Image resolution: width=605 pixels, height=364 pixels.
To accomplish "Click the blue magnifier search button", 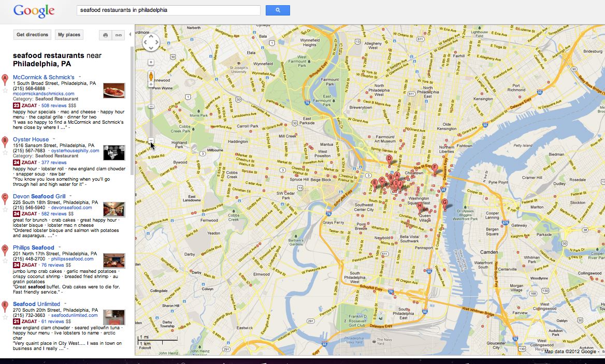I will point(278,10).
